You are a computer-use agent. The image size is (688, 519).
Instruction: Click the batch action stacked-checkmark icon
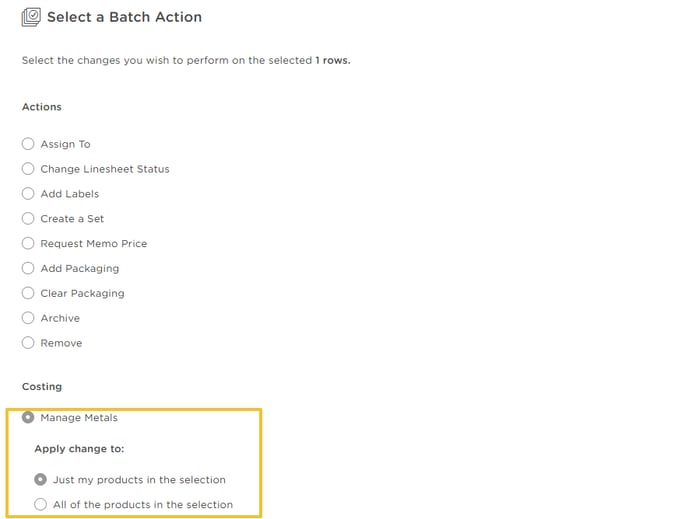(31, 17)
